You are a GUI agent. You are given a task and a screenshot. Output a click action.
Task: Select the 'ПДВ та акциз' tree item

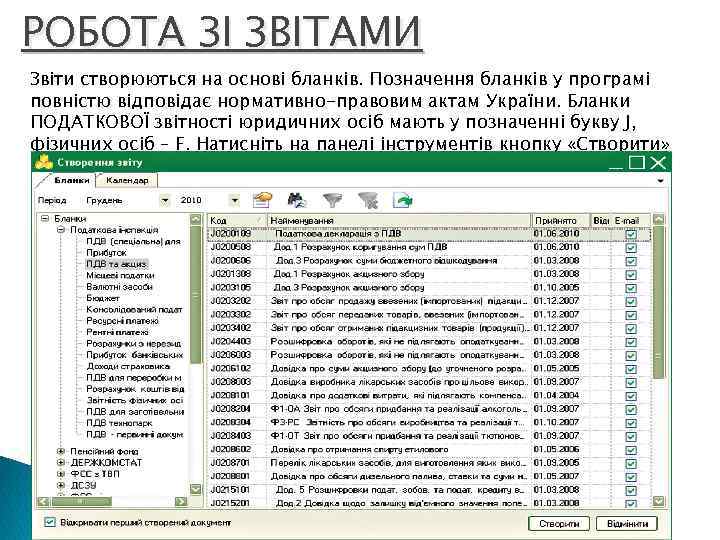117,264
